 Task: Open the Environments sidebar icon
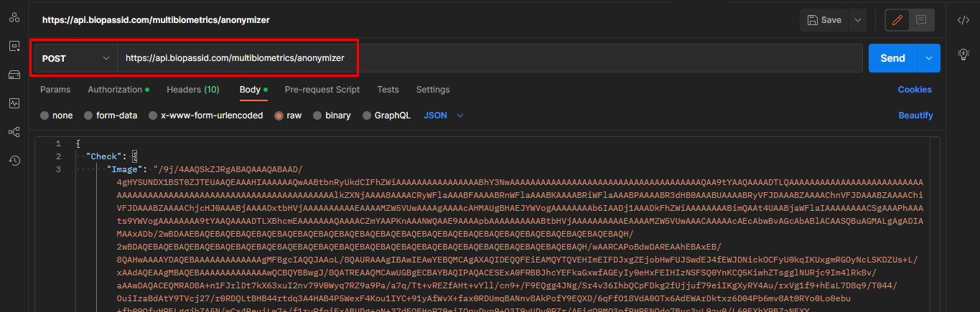[x=14, y=75]
